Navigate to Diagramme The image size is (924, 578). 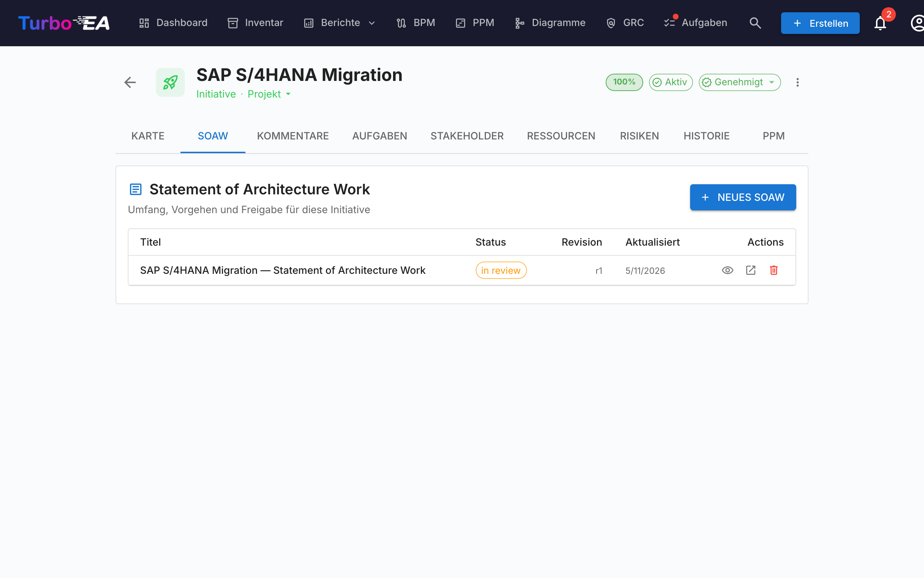[x=550, y=23]
